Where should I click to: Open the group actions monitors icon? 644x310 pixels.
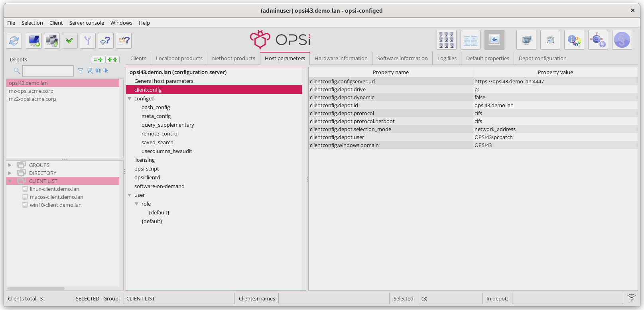526,40
